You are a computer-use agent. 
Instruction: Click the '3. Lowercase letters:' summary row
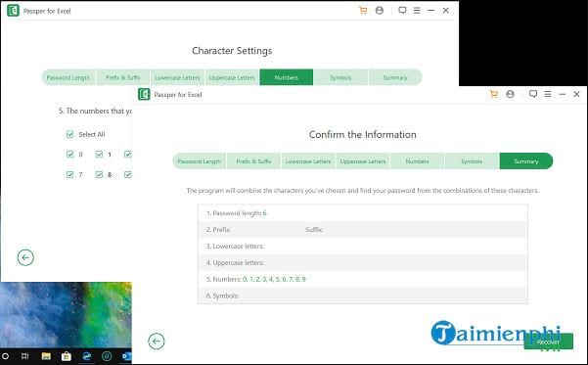[x=363, y=246]
